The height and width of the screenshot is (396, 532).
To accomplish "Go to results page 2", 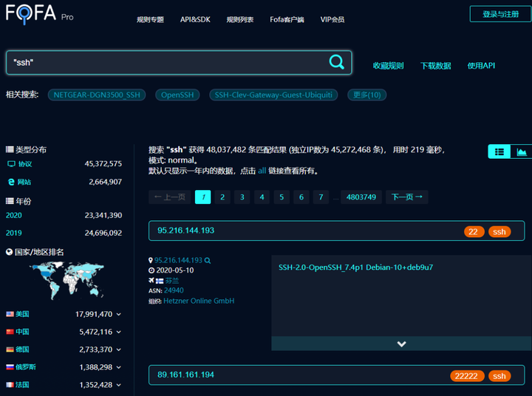I will coord(222,197).
